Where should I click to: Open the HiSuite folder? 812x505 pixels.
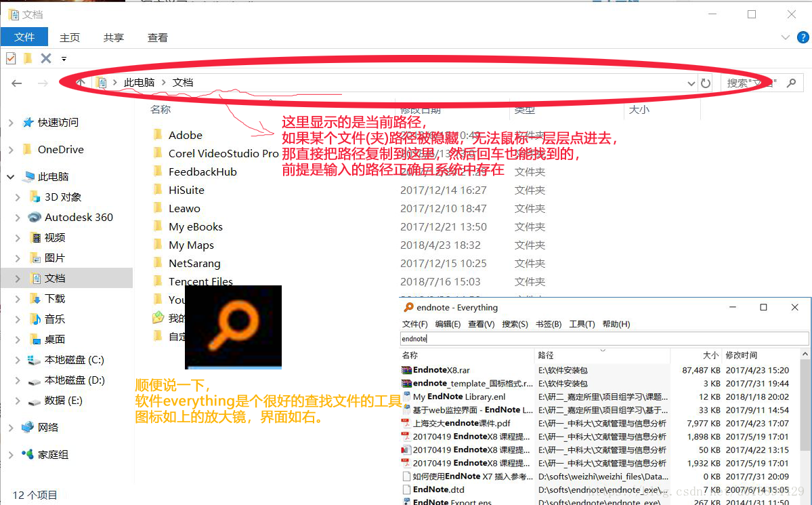(186, 190)
